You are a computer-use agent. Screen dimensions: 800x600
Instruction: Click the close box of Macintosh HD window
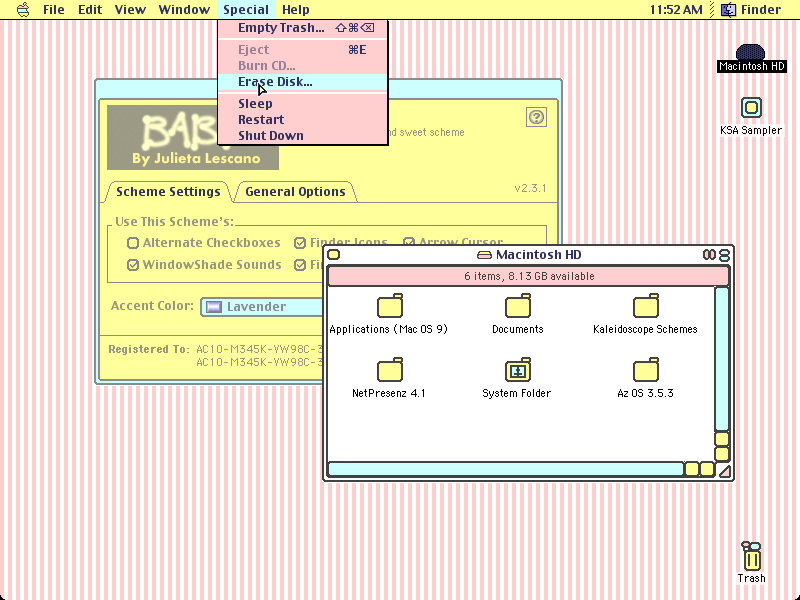[x=334, y=255]
